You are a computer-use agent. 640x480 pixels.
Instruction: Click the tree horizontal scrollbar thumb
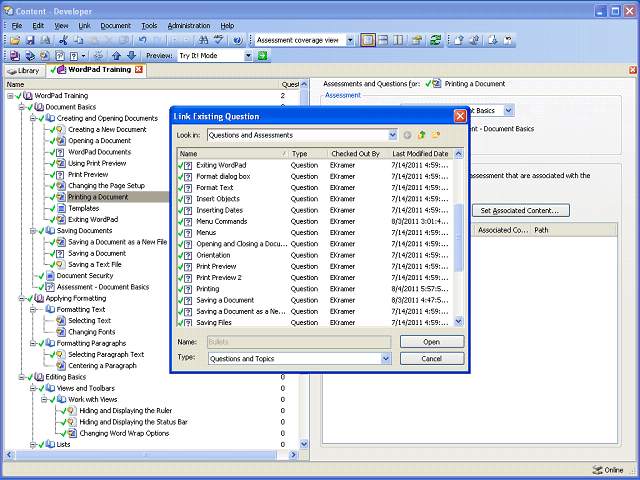coord(146,455)
